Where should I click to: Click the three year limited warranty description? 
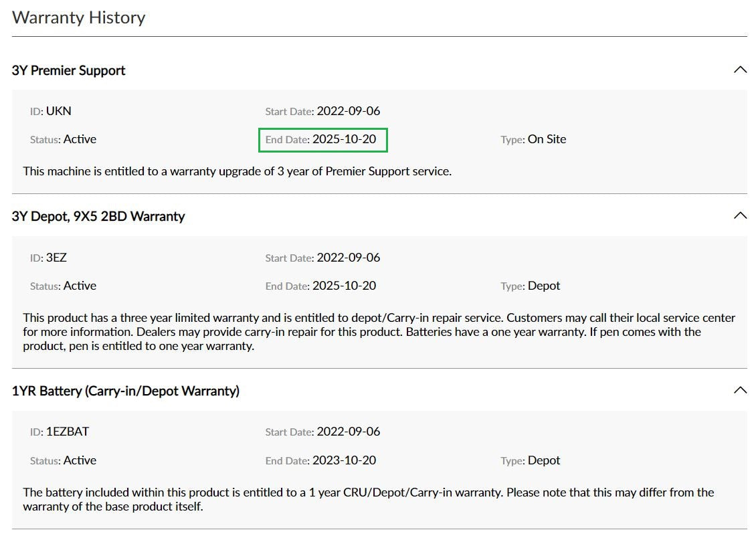click(379, 332)
